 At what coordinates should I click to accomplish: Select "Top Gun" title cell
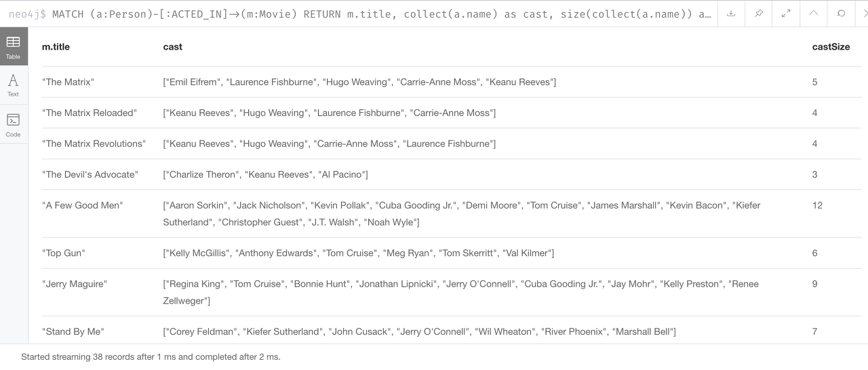pyautogui.click(x=64, y=253)
